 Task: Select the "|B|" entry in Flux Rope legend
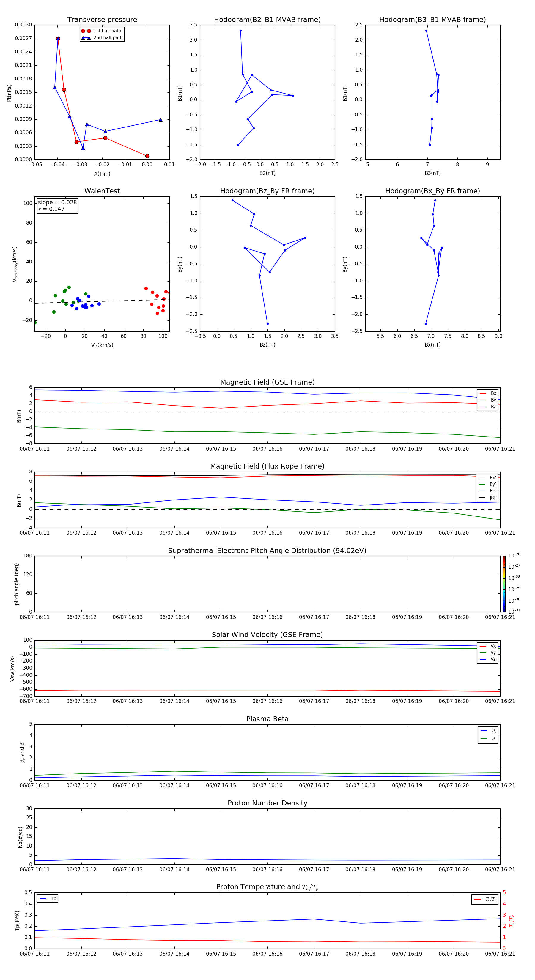[x=487, y=498]
